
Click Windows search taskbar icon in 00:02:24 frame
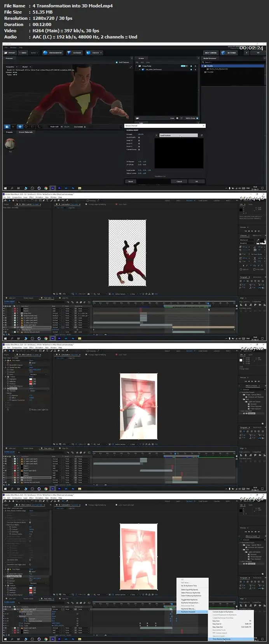(x=12, y=188)
